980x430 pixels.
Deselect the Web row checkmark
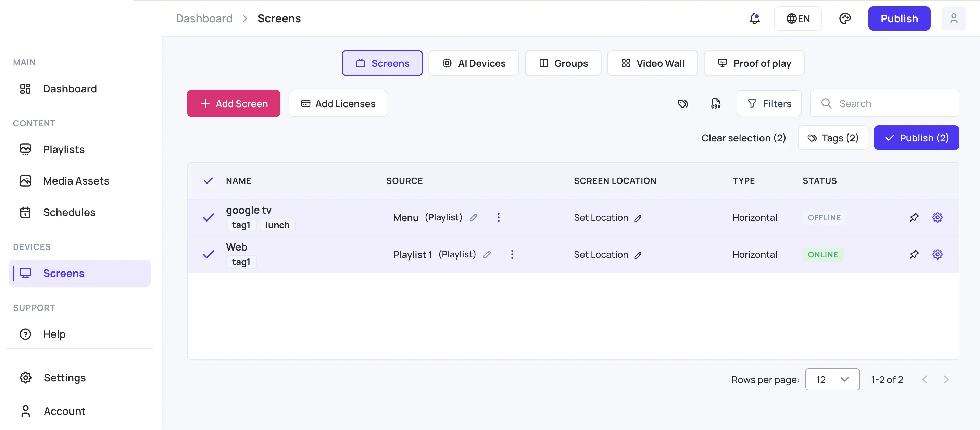[208, 255]
